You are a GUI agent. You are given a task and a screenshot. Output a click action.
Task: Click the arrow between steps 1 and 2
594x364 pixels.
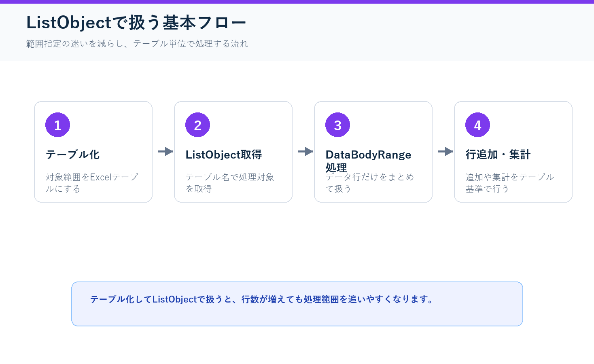tap(165, 152)
